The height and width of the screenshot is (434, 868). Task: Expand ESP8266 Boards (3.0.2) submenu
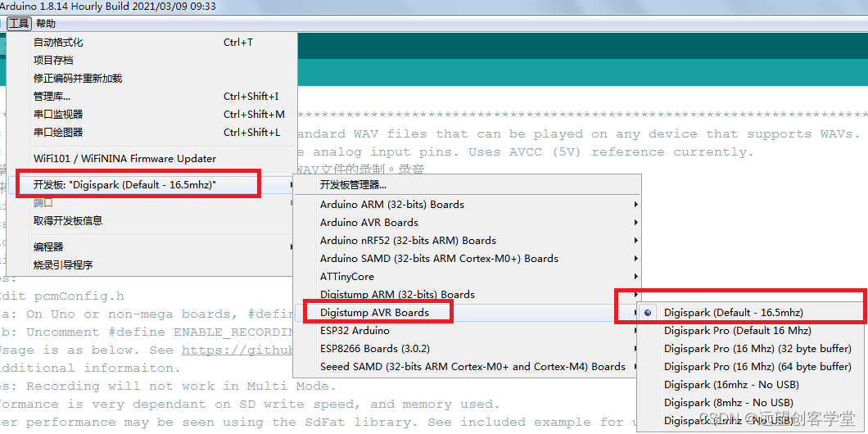468,348
